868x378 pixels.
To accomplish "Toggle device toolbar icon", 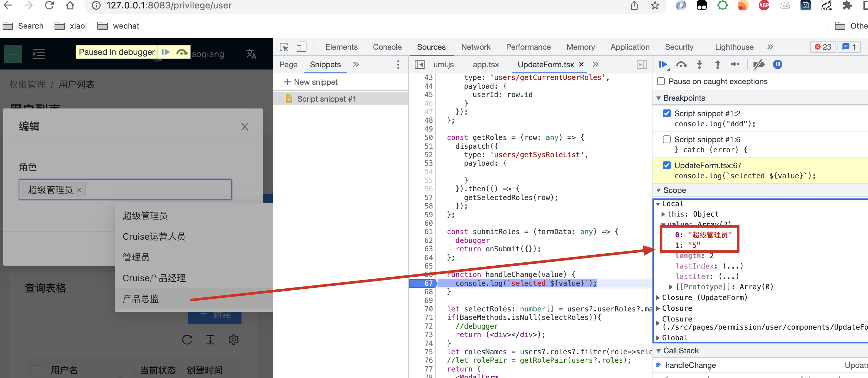I will (301, 47).
